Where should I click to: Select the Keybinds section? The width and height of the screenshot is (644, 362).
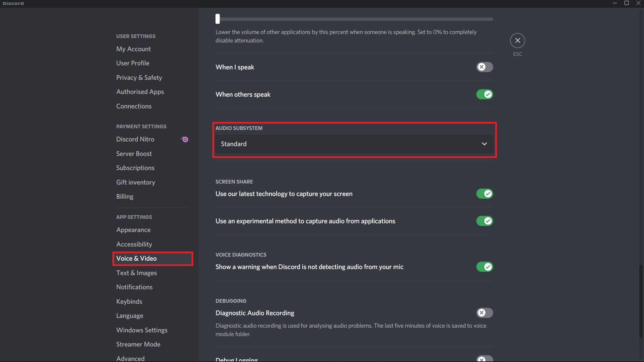pyautogui.click(x=129, y=301)
